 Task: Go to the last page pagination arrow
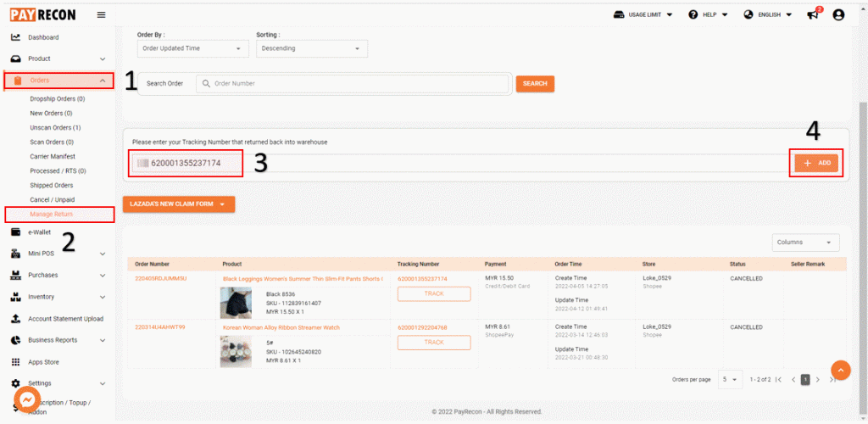click(x=832, y=380)
